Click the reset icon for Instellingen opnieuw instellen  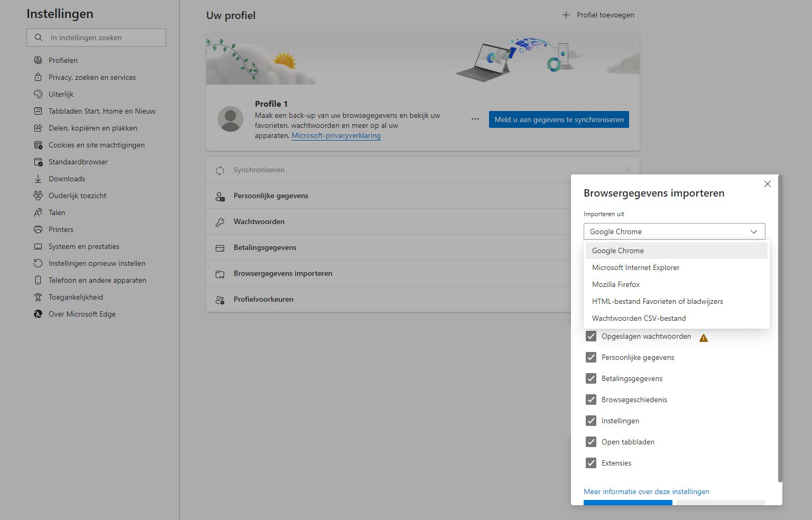[38, 263]
